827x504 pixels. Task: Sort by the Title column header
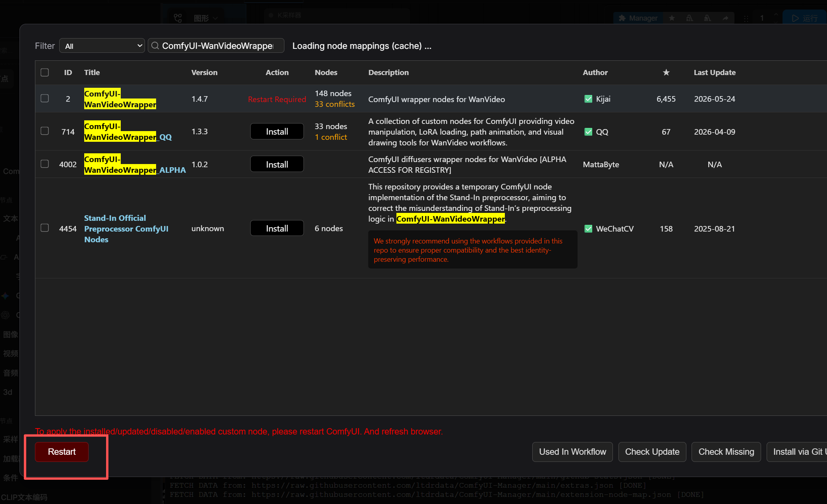92,72
